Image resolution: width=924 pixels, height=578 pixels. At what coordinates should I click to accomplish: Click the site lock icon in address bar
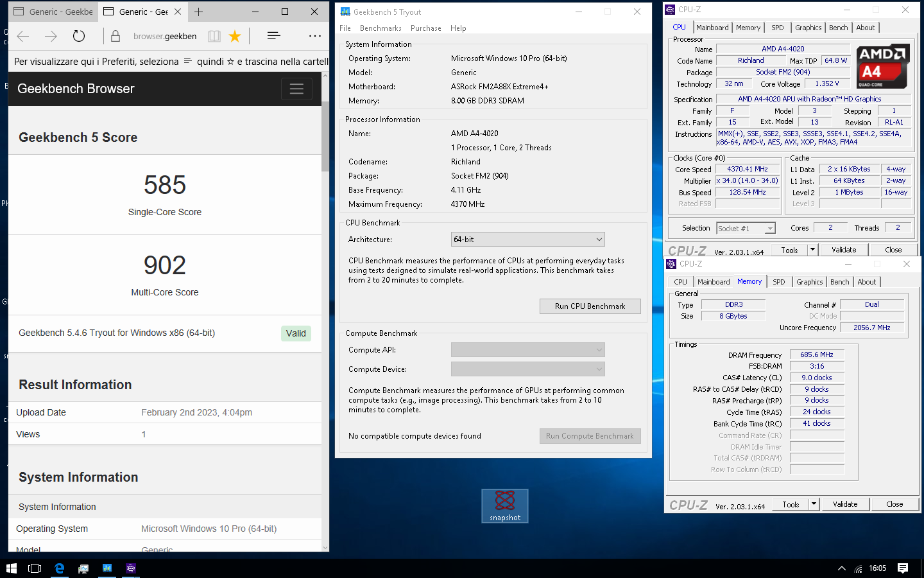(x=116, y=36)
